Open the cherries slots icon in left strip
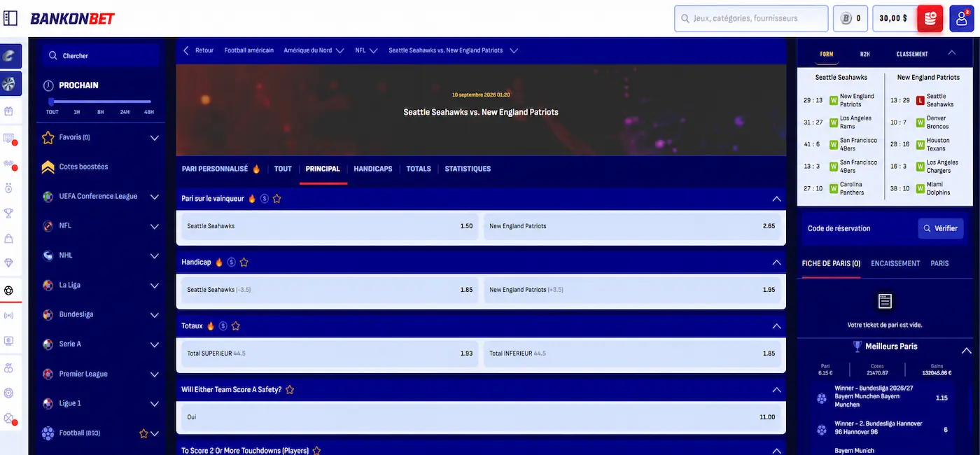Screen dimensions: 980x455 [x=9, y=367]
